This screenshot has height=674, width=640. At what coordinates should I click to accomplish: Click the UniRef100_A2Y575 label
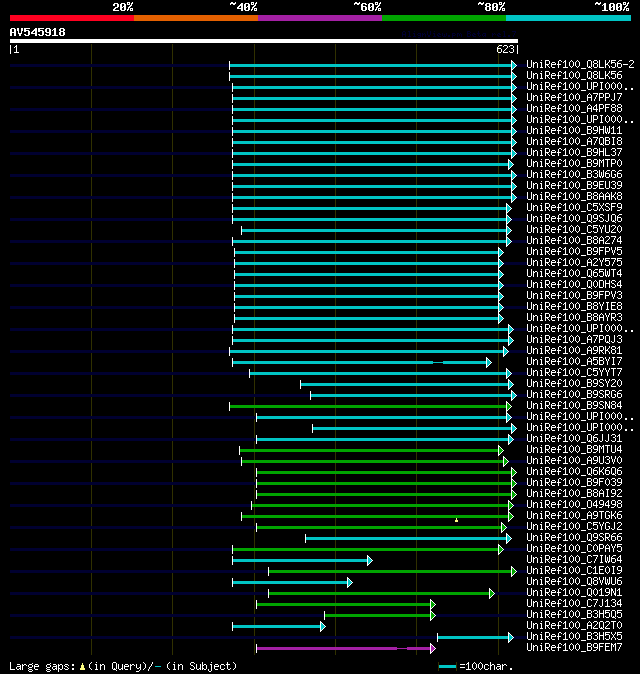pyautogui.click(x=574, y=263)
